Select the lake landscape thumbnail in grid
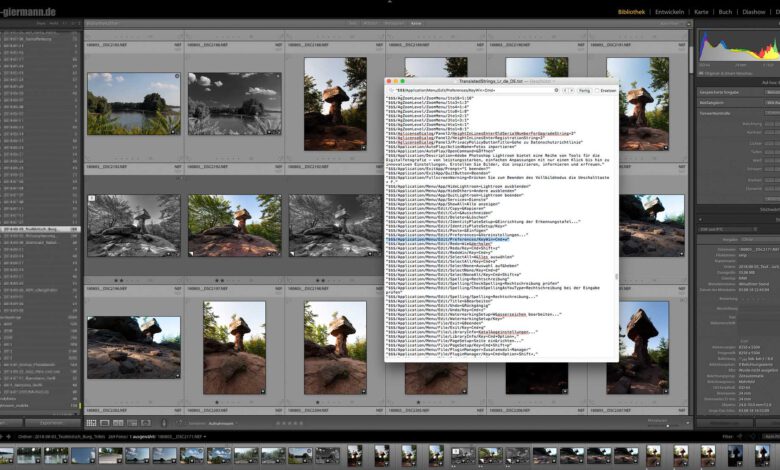 click(x=133, y=103)
